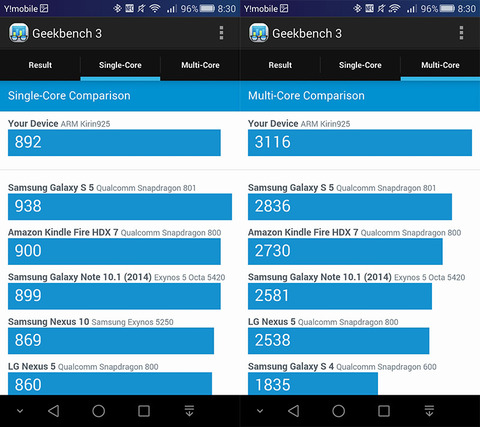The width and height of the screenshot is (480, 427).
Task: Pull down notification icon on right navigation bar
Action: coord(430,411)
